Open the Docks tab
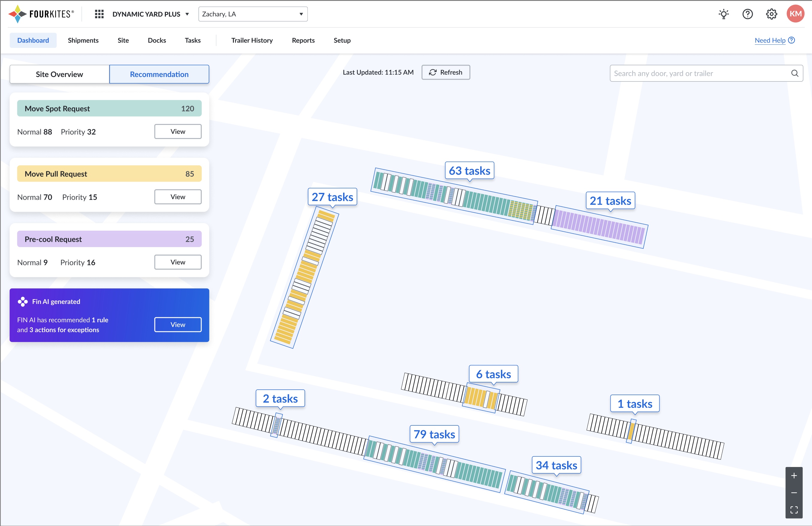Image resolution: width=812 pixels, height=526 pixels. point(157,40)
